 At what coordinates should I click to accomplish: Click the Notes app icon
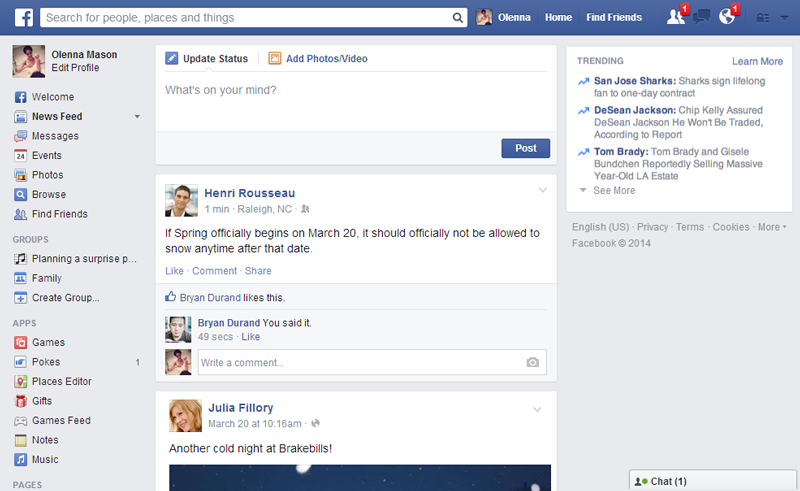coord(20,440)
